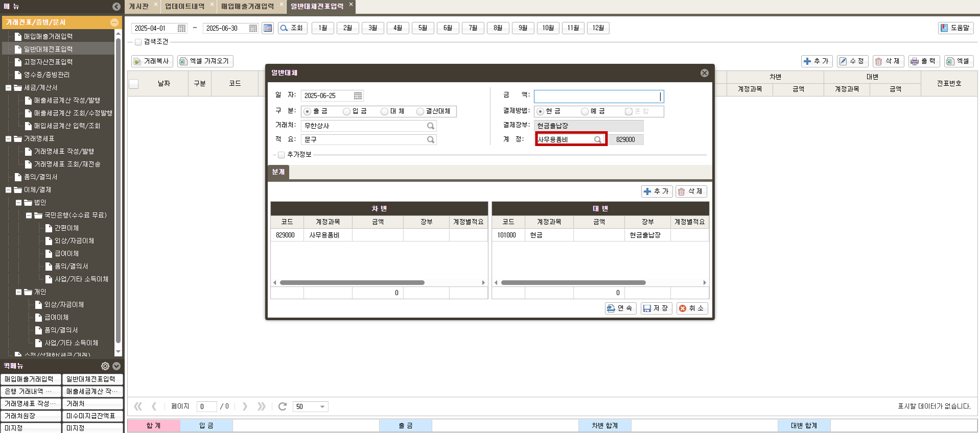Viewport: 980px width, 433px height.
Task: Click the 조회 search button
Action: click(x=293, y=28)
